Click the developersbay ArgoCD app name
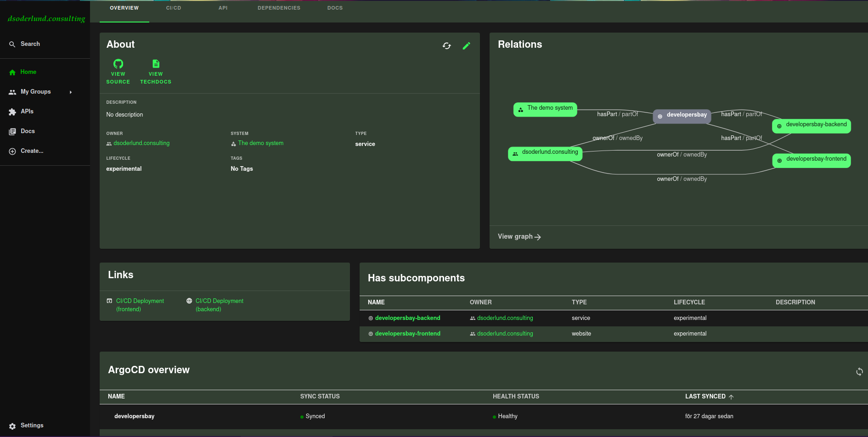Viewport: 868px width, 437px height. click(x=134, y=416)
